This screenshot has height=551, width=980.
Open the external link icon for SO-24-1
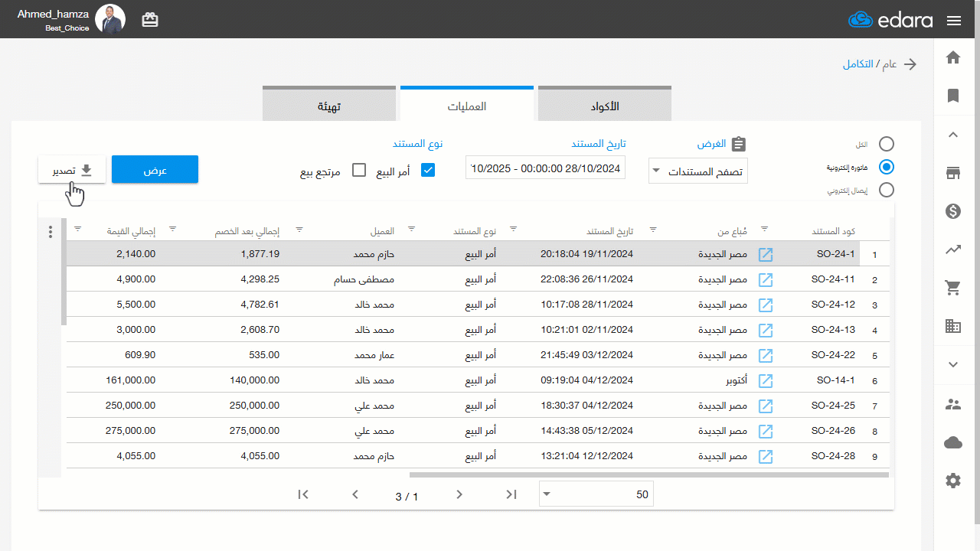[x=766, y=254]
